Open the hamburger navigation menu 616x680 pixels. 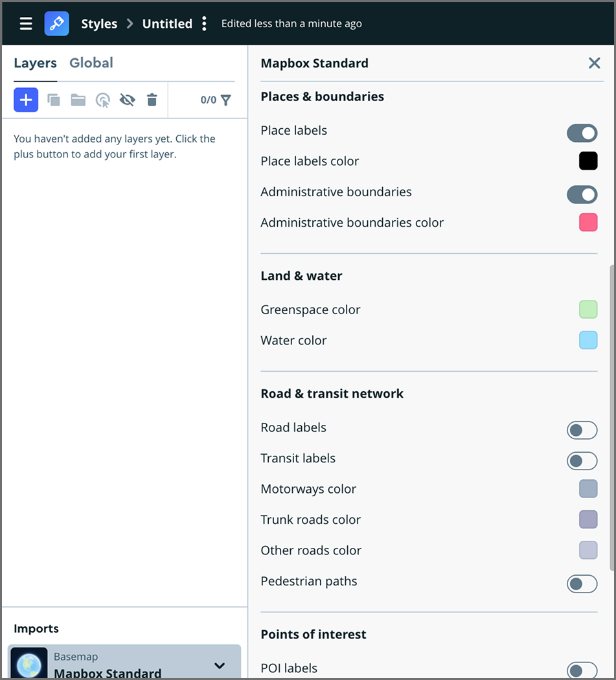26,23
